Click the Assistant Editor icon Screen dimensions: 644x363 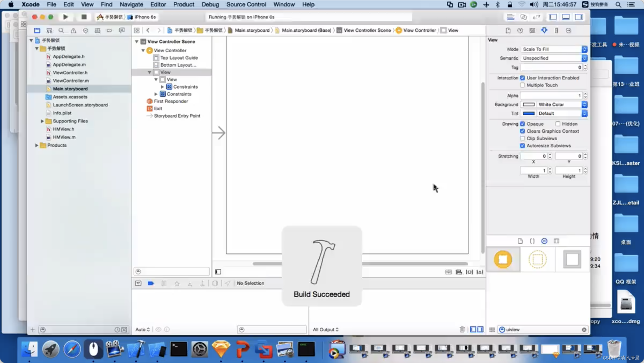(x=524, y=16)
